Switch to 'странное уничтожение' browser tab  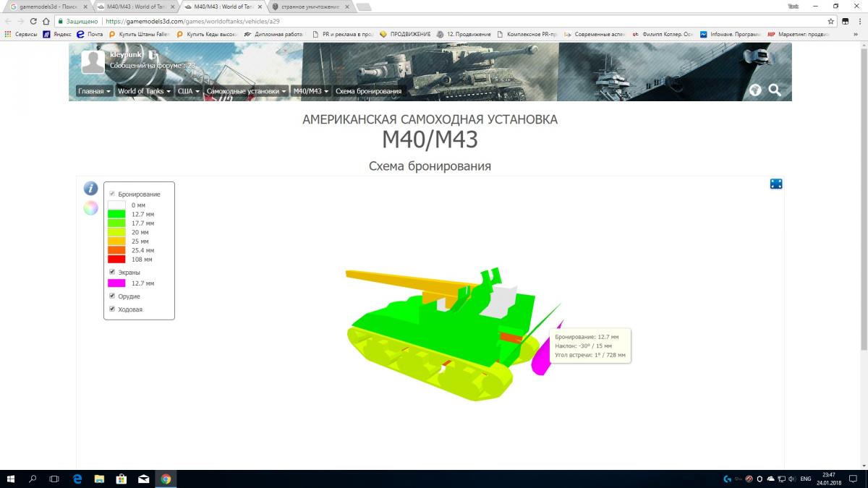310,6
